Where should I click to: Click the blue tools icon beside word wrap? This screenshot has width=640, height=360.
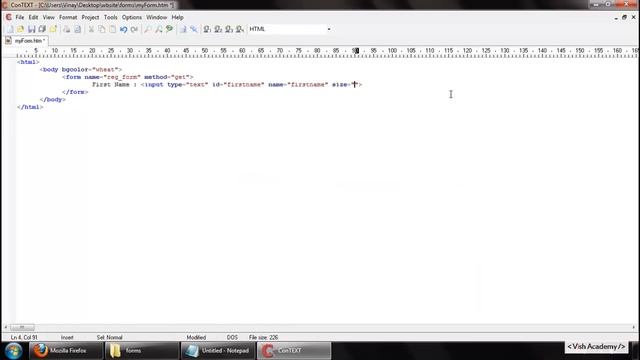click(x=194, y=29)
